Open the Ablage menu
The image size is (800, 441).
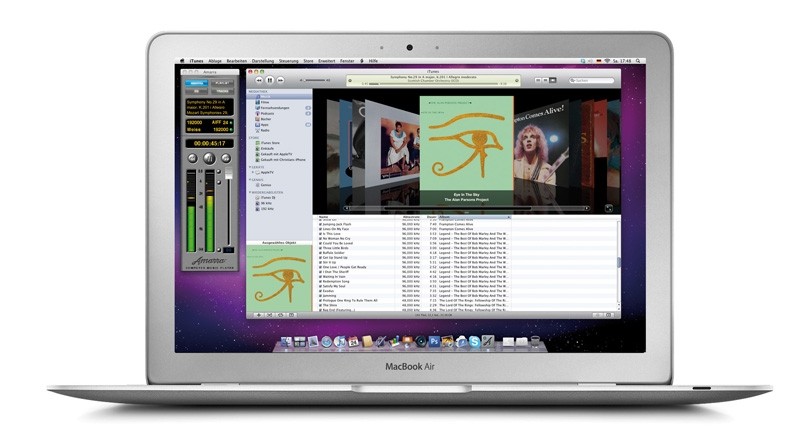click(x=215, y=61)
